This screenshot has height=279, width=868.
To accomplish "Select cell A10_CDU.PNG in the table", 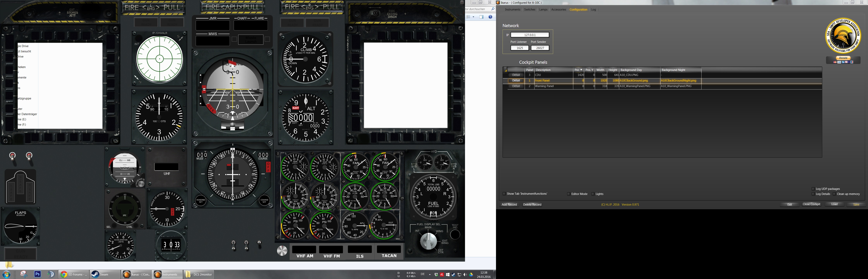I will point(640,75).
